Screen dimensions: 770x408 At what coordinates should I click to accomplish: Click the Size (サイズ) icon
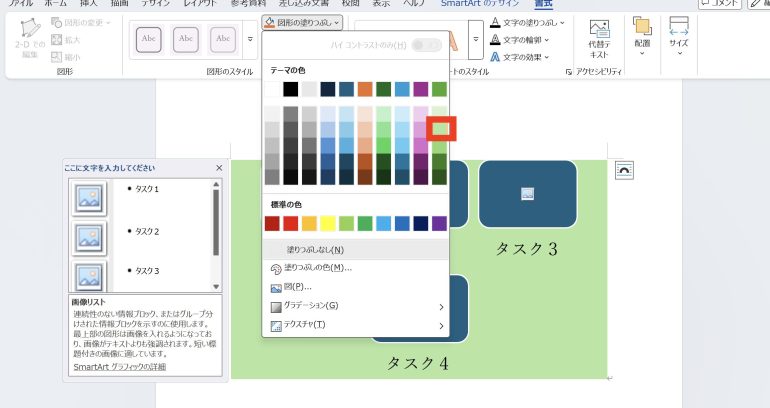point(679,26)
